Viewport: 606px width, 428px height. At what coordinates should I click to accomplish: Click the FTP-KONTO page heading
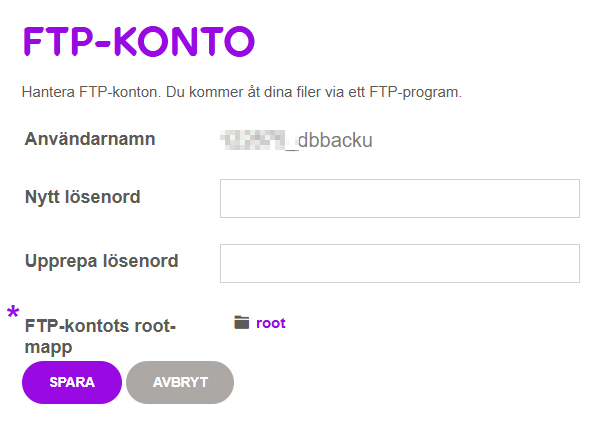point(139,40)
